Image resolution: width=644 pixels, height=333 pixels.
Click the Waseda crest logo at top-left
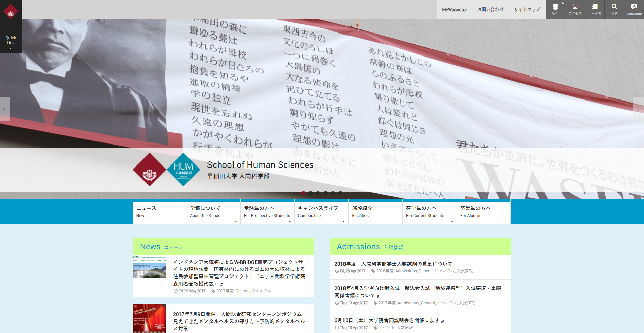click(x=10, y=12)
